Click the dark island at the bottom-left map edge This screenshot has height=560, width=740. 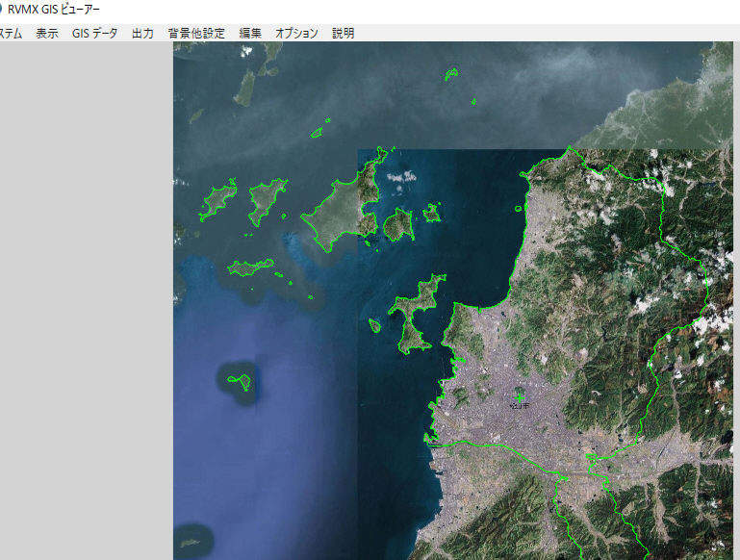click(193, 537)
